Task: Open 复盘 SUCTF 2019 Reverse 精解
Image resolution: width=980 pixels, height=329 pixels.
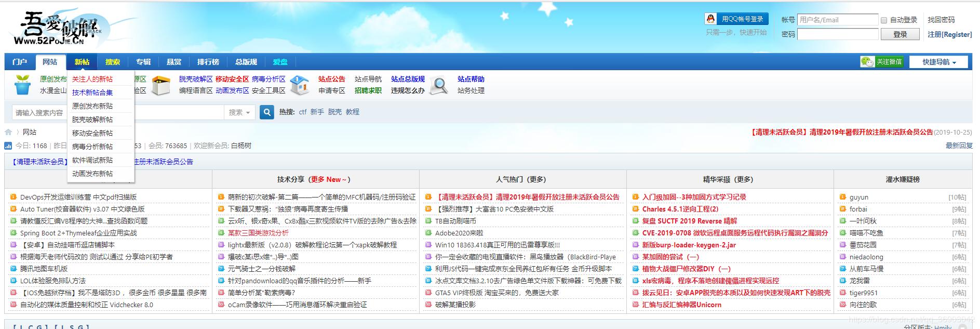Action: [x=690, y=221]
